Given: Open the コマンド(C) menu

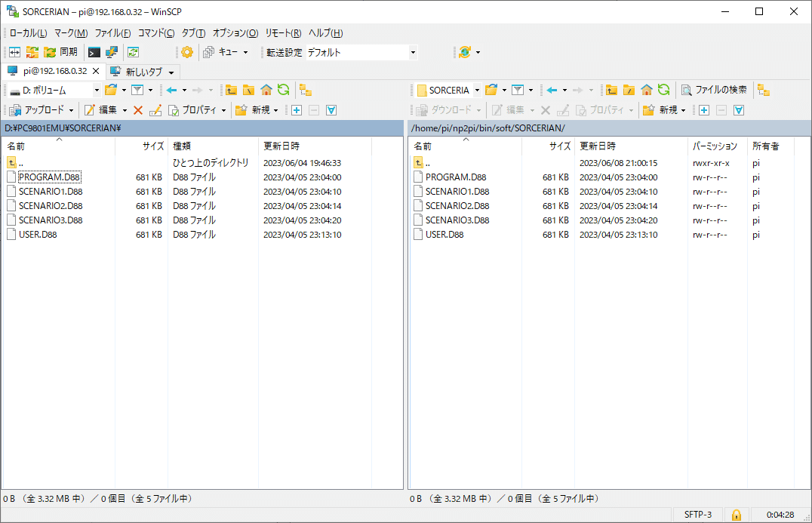Looking at the screenshot, I should (x=156, y=33).
